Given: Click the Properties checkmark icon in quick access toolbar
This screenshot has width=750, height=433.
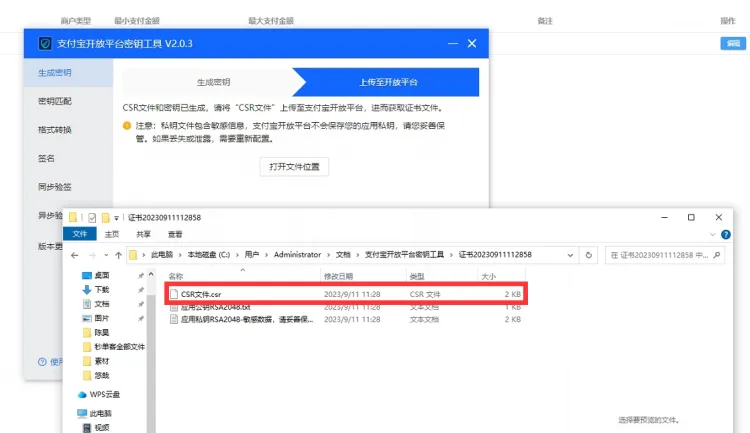Looking at the screenshot, I should (x=92, y=218).
